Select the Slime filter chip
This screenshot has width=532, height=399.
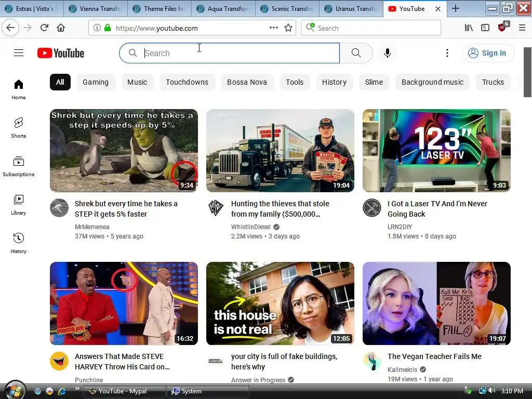click(x=374, y=82)
